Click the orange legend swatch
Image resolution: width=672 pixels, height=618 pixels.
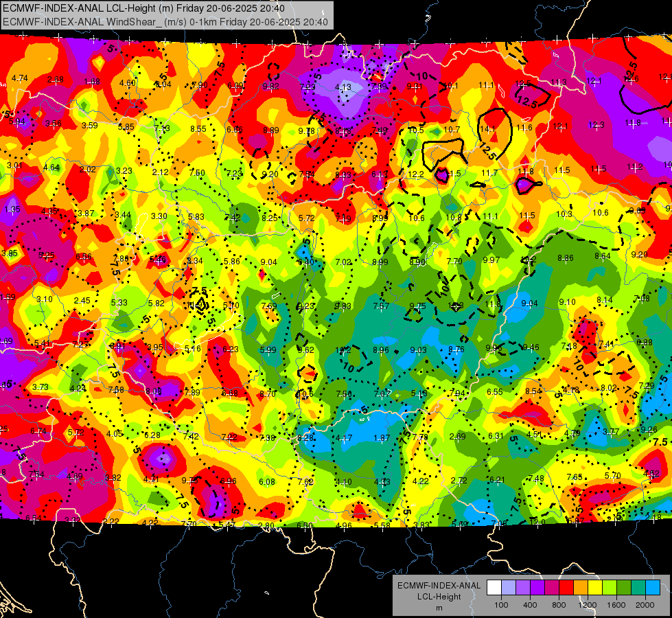coord(580,588)
